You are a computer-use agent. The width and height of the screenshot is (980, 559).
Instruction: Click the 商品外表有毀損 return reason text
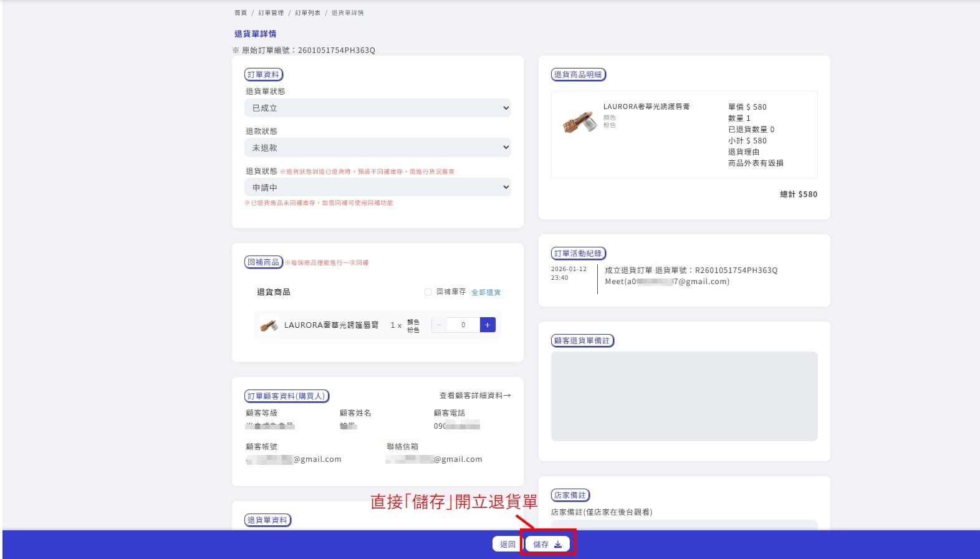[x=756, y=163]
